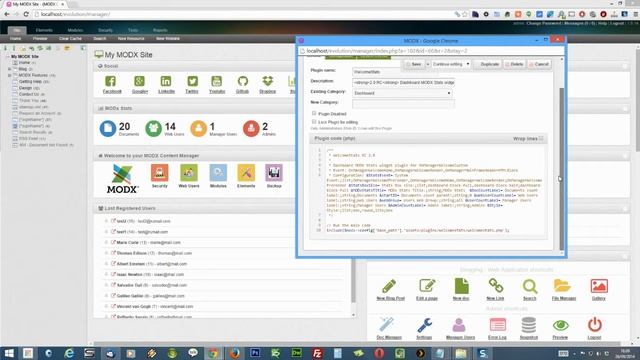The image size is (640, 360).
Task: Tick the Lock Plugin for editing checkbox
Action: coord(314,122)
